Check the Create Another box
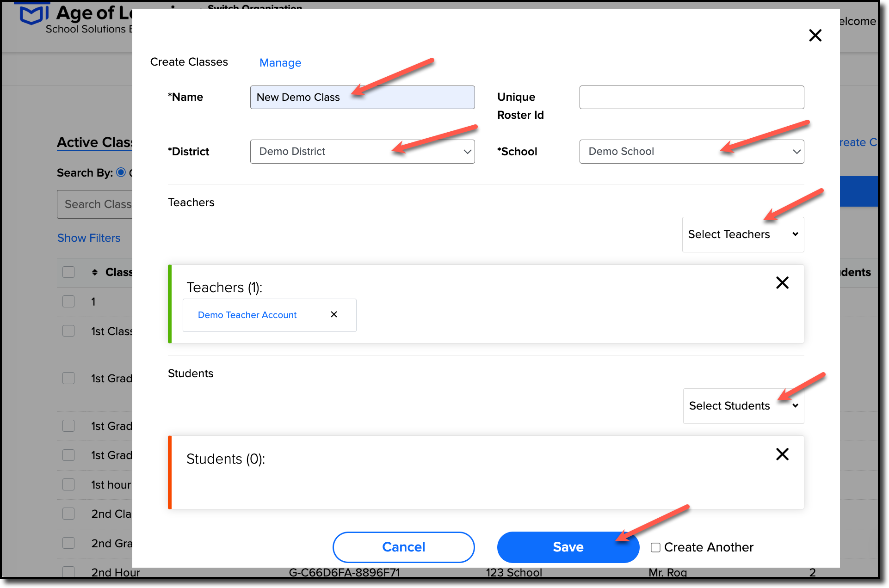The height and width of the screenshot is (588, 889). 655,548
